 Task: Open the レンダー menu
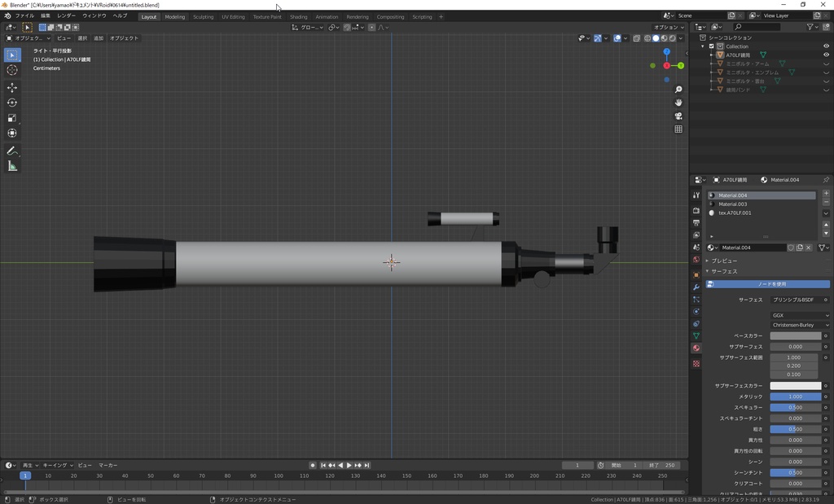click(x=67, y=16)
